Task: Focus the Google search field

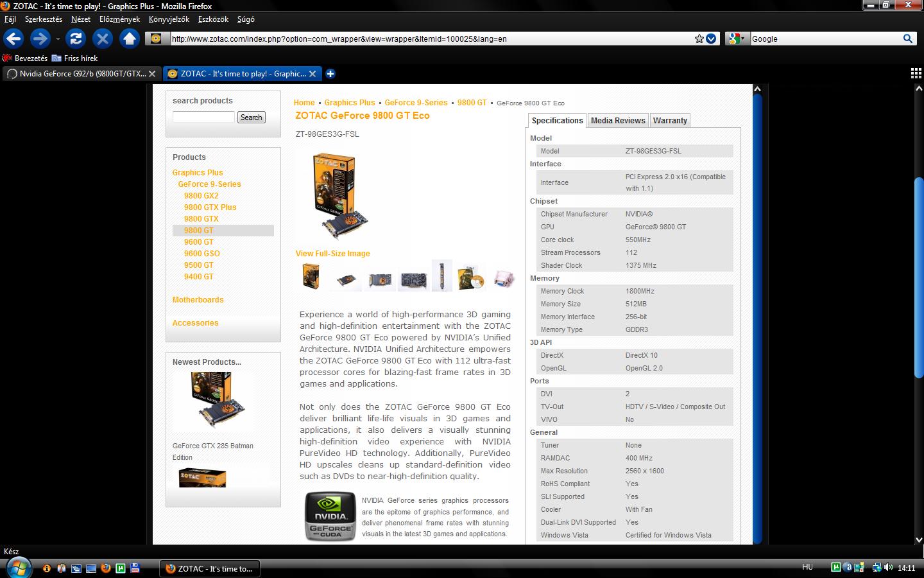Action: [826, 39]
